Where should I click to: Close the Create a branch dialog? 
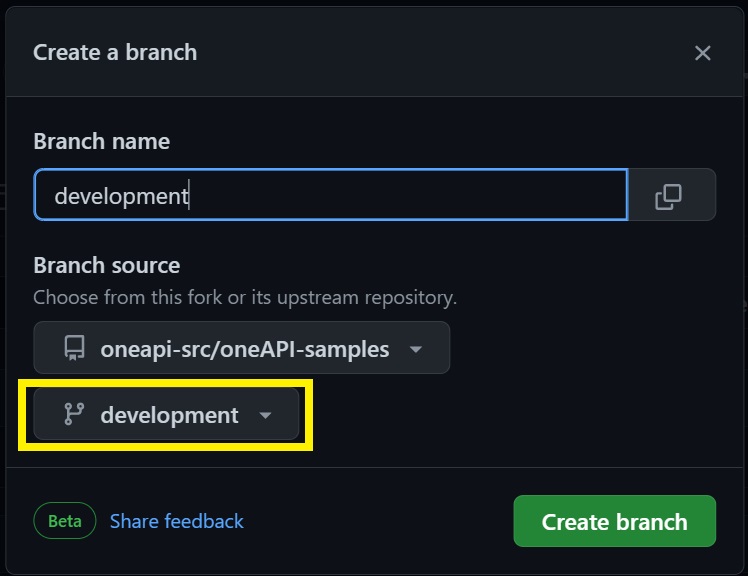tap(702, 53)
